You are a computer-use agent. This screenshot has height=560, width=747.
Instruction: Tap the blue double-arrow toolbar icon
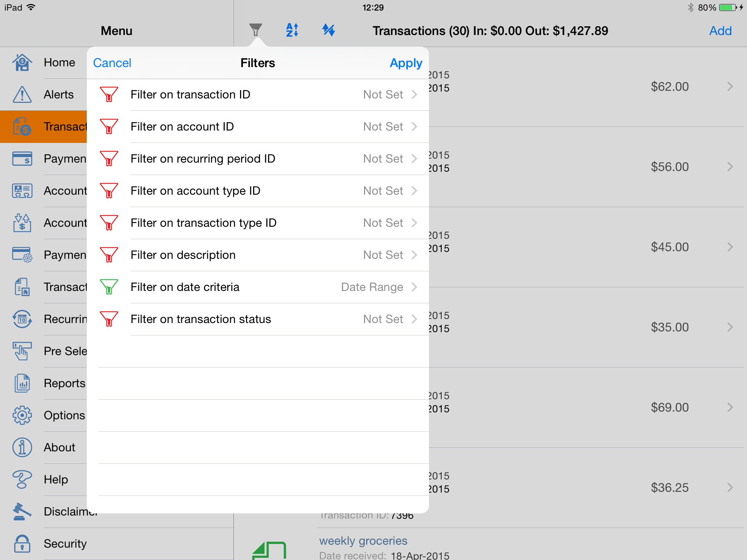pyautogui.click(x=329, y=30)
